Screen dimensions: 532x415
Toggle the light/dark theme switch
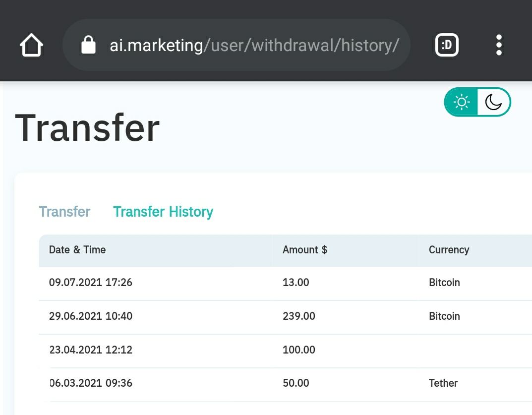point(477,102)
